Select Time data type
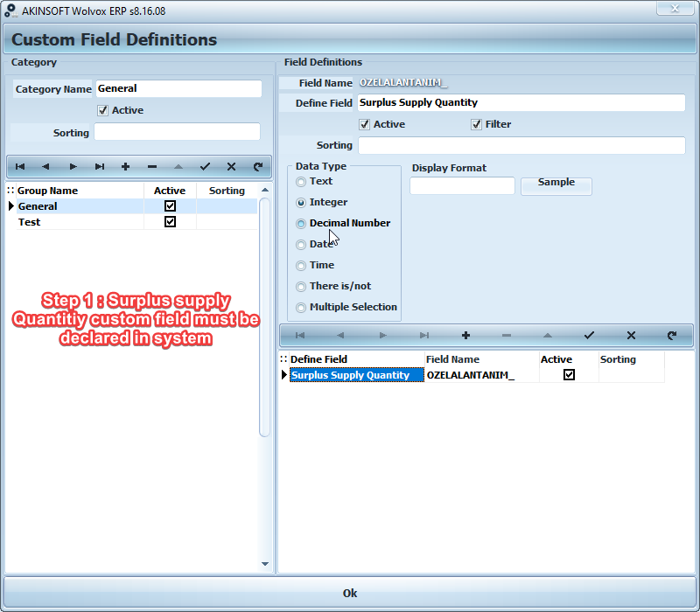Image resolution: width=700 pixels, height=612 pixels. point(301,266)
